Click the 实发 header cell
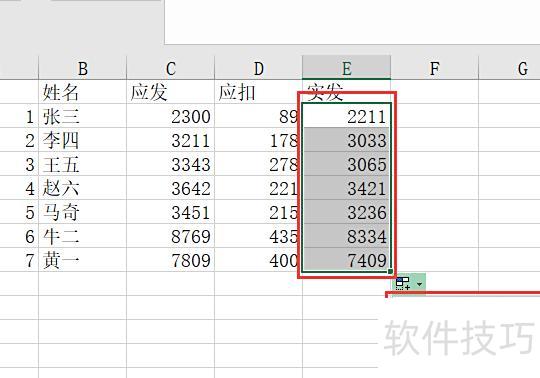Screen dimensions: 540x378 [346, 92]
